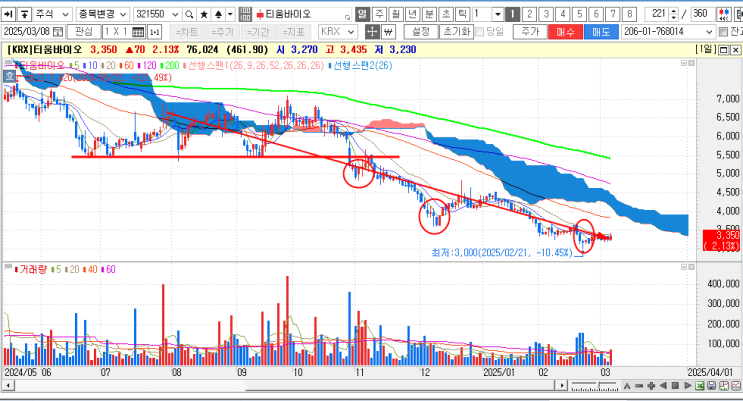Open the small arrow dropdown beside spade icon
The height and width of the screenshot is (401, 743).
[230, 14]
